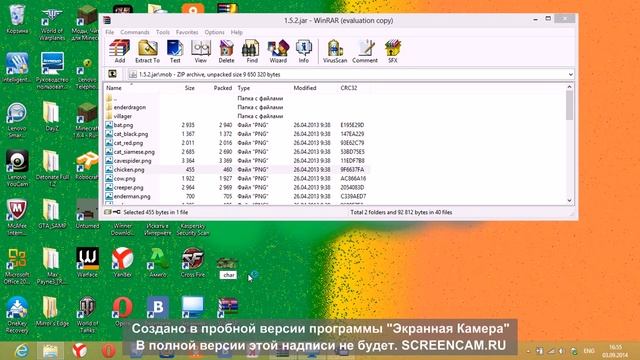Open the Tools menu
This screenshot has height=360, width=640.
162,32
